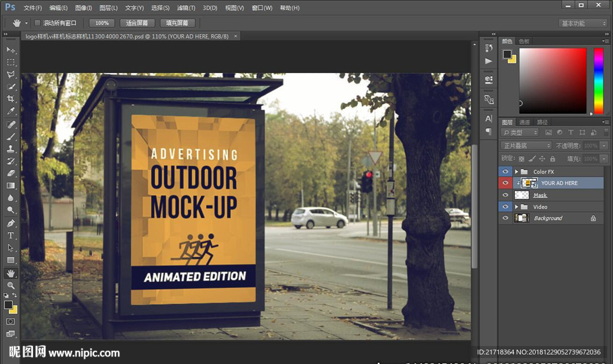Open the 滤镜(T) menu
The height and width of the screenshot is (364, 613).
pyautogui.click(x=186, y=8)
